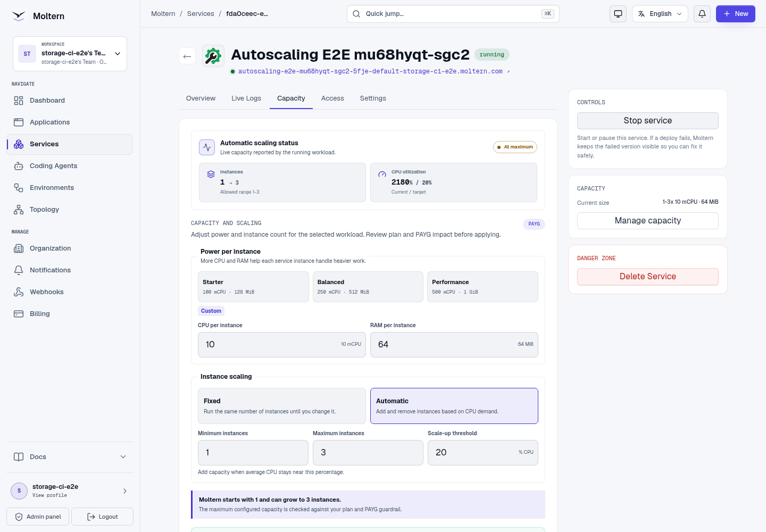This screenshot has height=532, width=766.
Task: Navigate to Environments
Action: (x=69, y=188)
